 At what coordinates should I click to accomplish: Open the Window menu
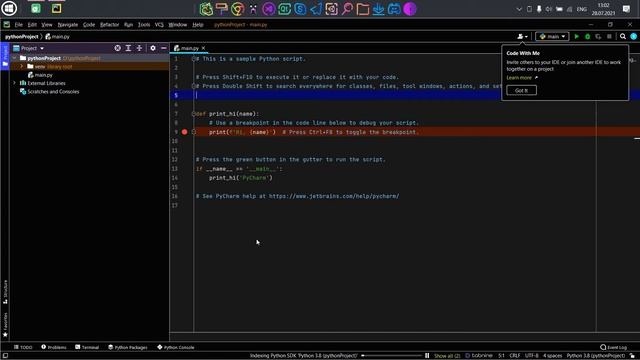coord(178,24)
